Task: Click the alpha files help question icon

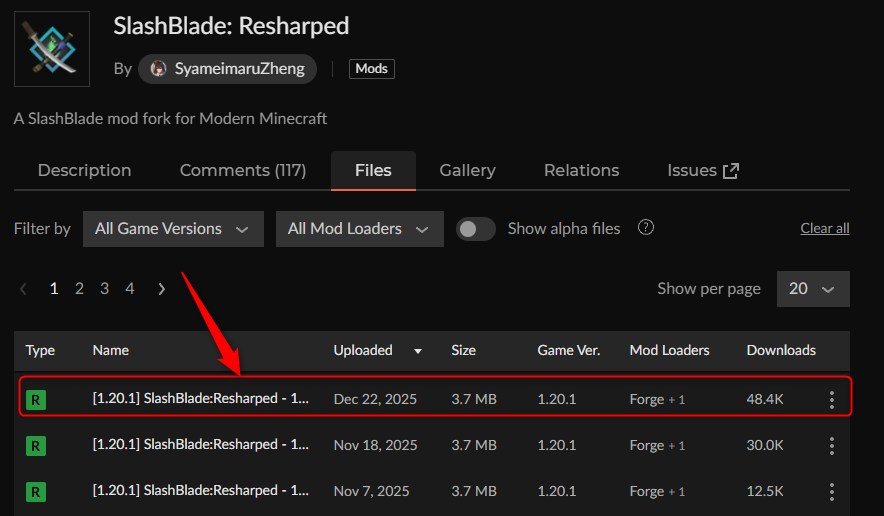Action: (x=646, y=227)
